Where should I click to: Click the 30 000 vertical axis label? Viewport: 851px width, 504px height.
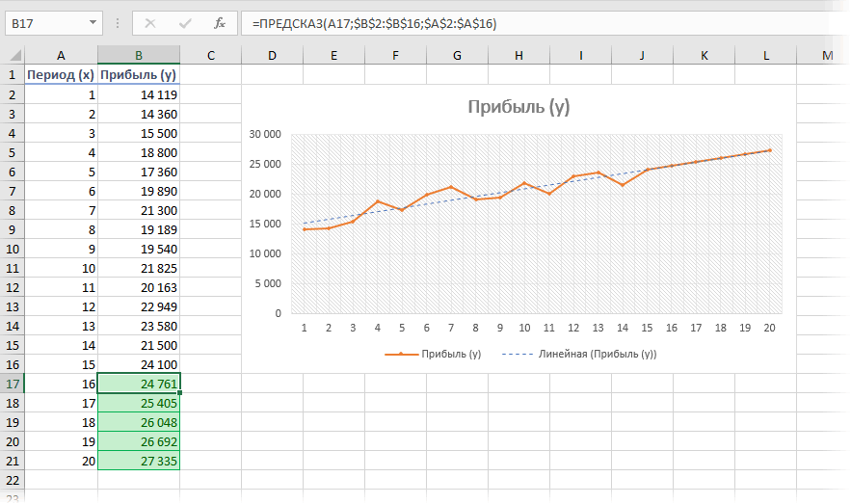(264, 134)
